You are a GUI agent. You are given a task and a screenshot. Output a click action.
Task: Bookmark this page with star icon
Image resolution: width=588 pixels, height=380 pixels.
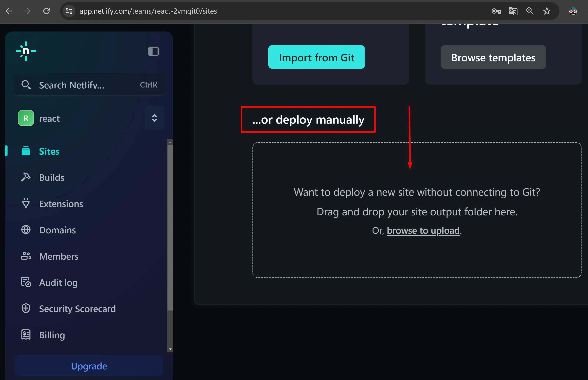click(x=547, y=11)
